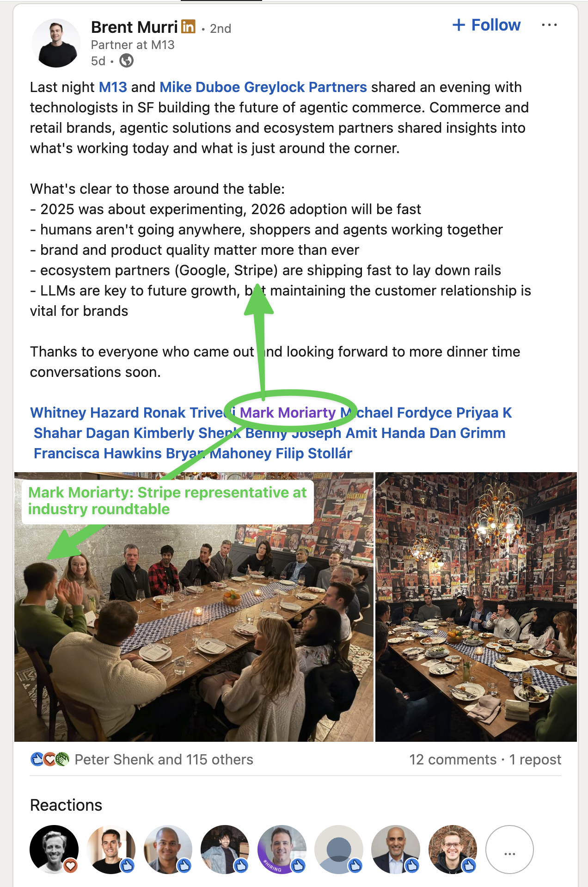Open the post options three-dot menu
Viewport: 588px width, 887px height.
coord(549,25)
